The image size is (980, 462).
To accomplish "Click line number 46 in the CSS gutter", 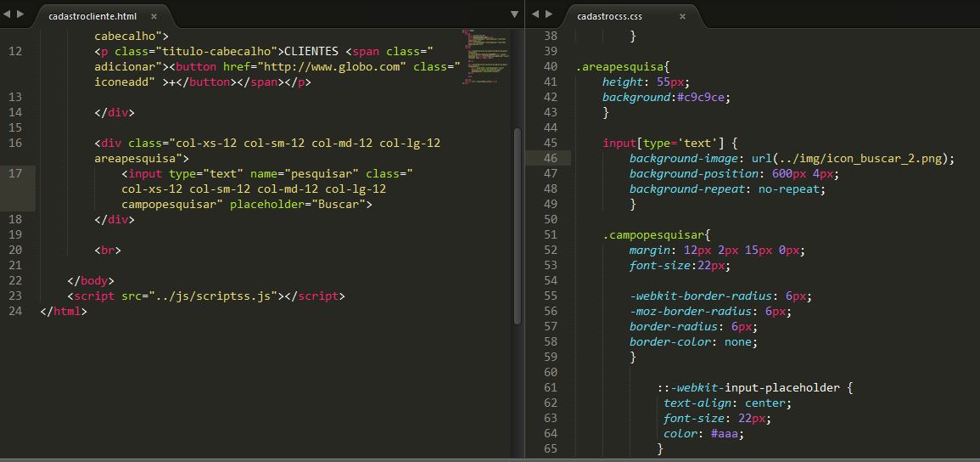I will point(550,158).
